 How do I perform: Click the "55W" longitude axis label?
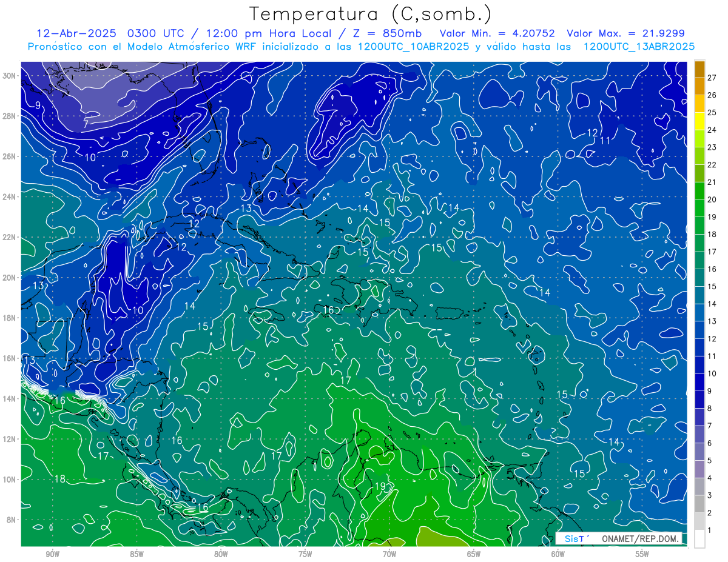point(642,554)
